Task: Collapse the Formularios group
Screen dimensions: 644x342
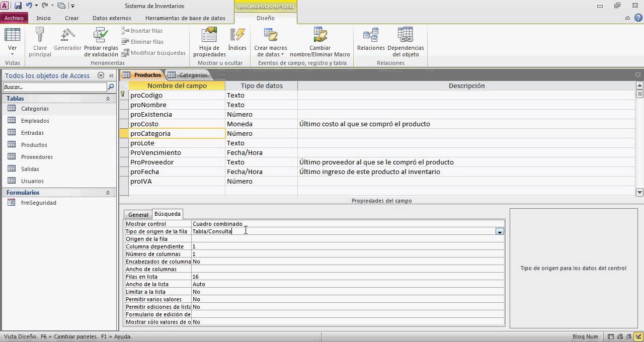Action: point(108,193)
